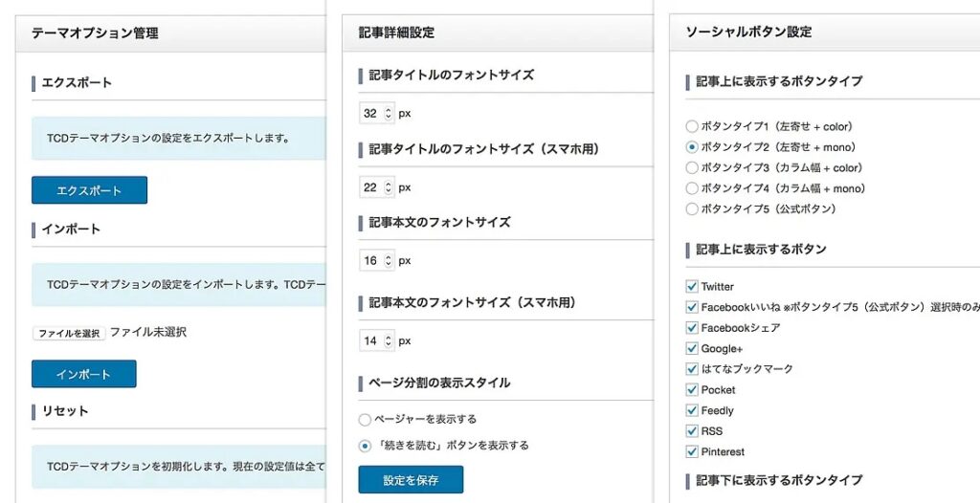
Task: Toggle the はてなブックマーク checkbox
Action: [691, 369]
